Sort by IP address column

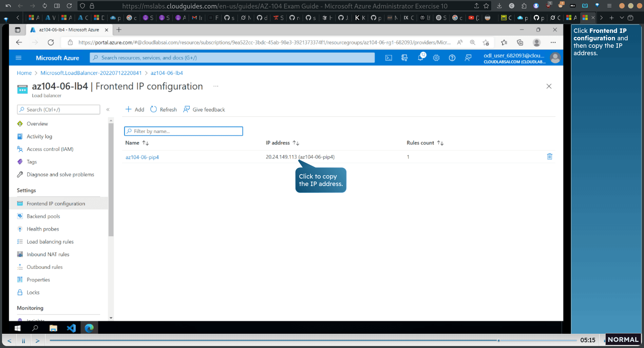click(x=282, y=143)
